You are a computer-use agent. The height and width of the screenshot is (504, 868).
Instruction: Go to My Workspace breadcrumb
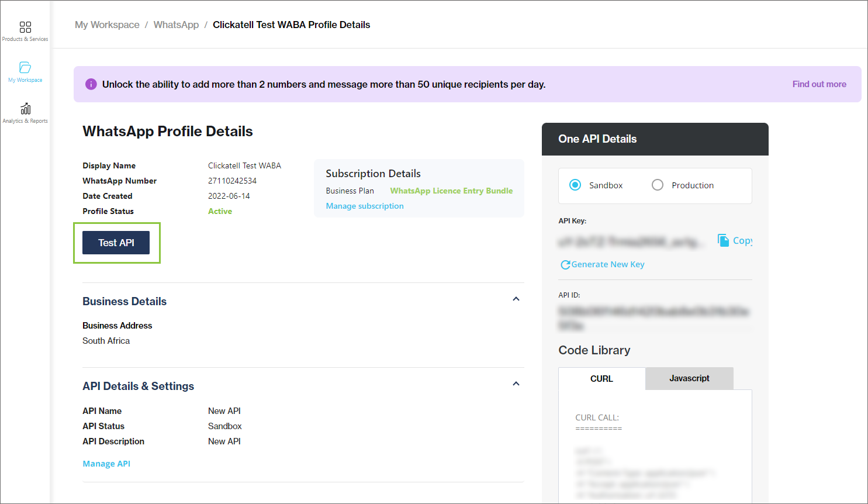tap(107, 25)
